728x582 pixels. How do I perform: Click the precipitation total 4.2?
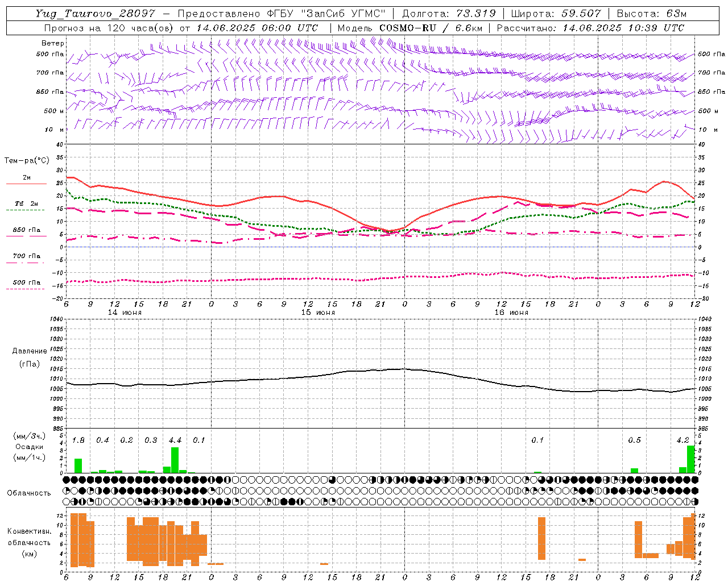click(682, 440)
